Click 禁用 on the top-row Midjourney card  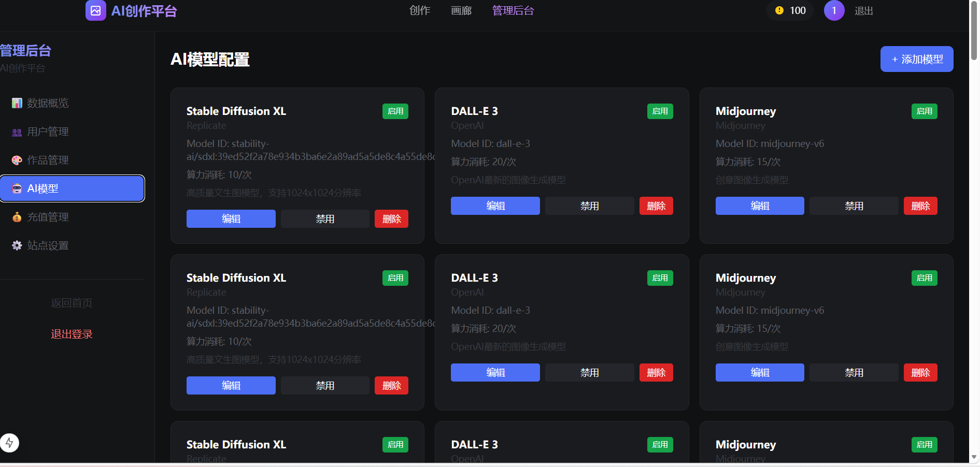[854, 206]
